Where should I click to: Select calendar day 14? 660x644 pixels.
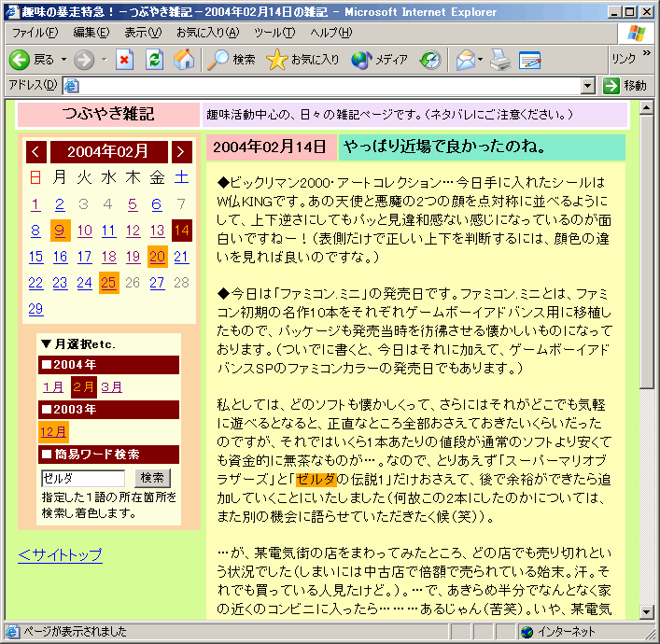pos(182,231)
